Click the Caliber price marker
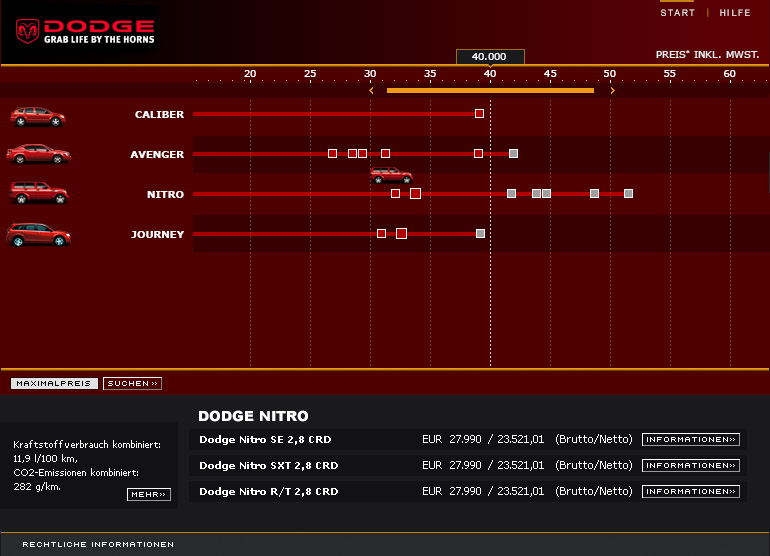The image size is (770, 556). pyautogui.click(x=479, y=114)
